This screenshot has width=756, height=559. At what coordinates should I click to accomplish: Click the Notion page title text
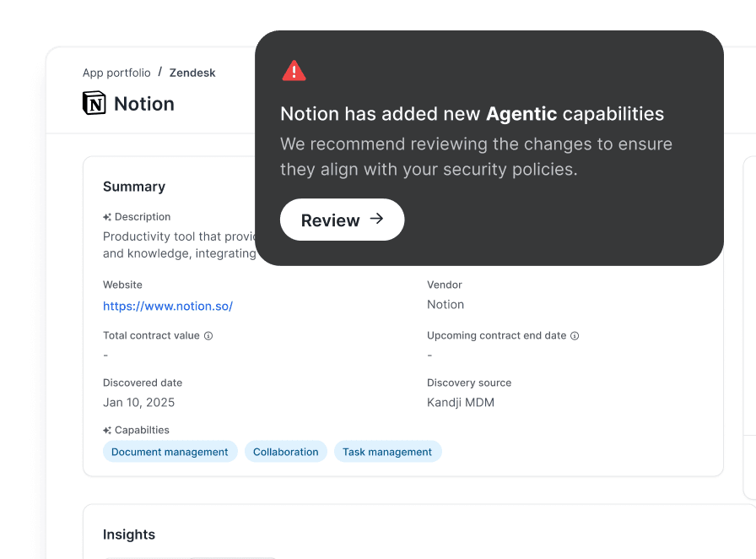(x=144, y=104)
